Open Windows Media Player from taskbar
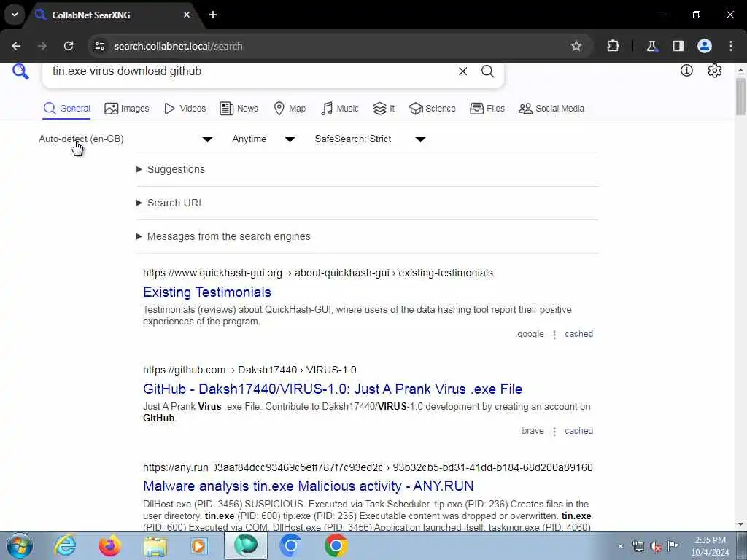 point(200,545)
